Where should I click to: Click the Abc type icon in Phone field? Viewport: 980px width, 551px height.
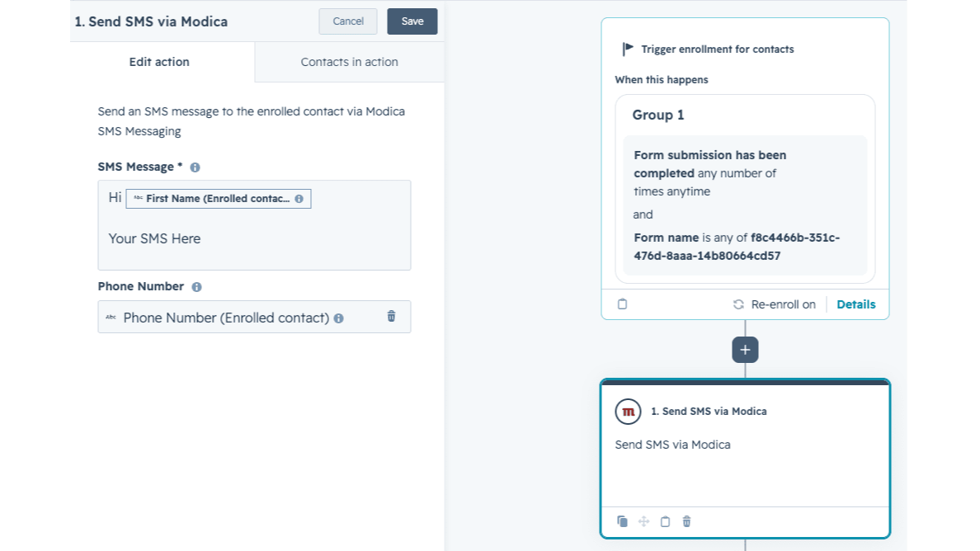[111, 317]
